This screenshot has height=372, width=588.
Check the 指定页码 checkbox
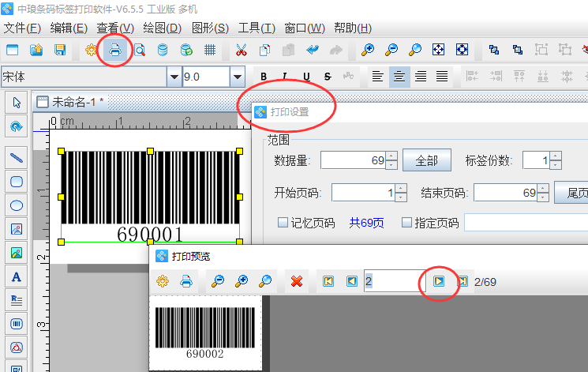click(407, 223)
